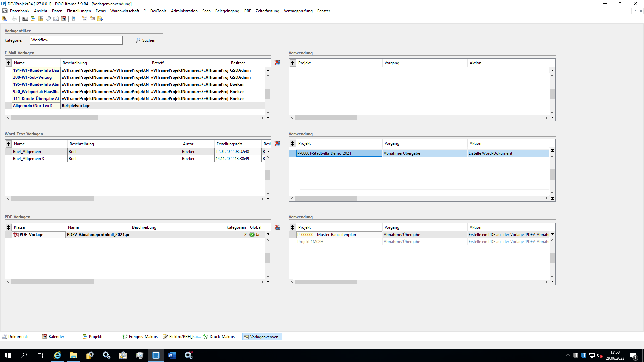Image resolution: width=644 pixels, height=362 pixels.
Task: Open the Zeiterfassung menu
Action: [x=267, y=11]
